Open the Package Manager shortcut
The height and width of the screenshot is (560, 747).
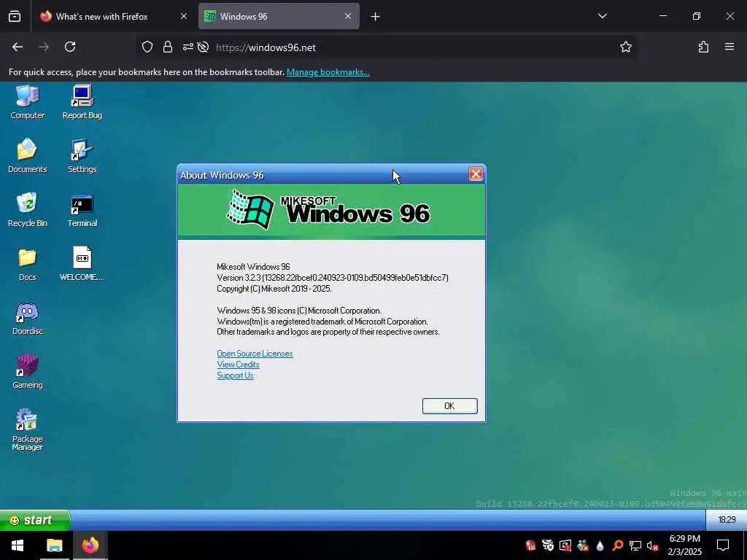(27, 429)
